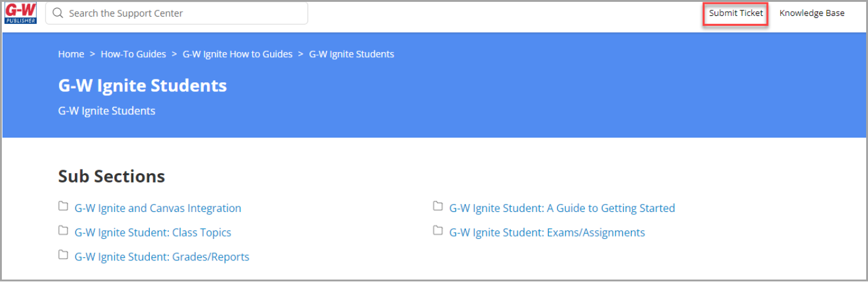This screenshot has width=868, height=282.
Task: Open the Knowledge Base menu item
Action: point(812,13)
